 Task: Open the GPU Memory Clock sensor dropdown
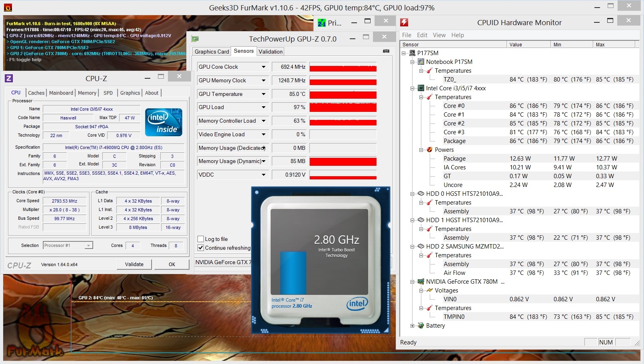pos(263,80)
